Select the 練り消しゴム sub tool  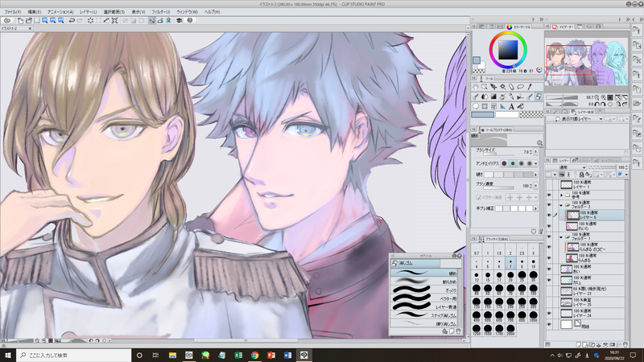pyautogui.click(x=426, y=323)
